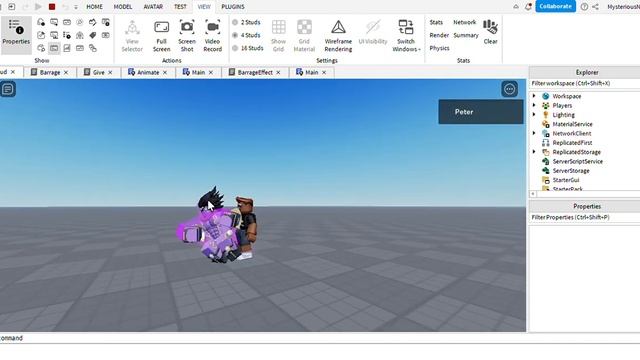Open the notifications bell
640x360 pixels.
click(528, 7)
